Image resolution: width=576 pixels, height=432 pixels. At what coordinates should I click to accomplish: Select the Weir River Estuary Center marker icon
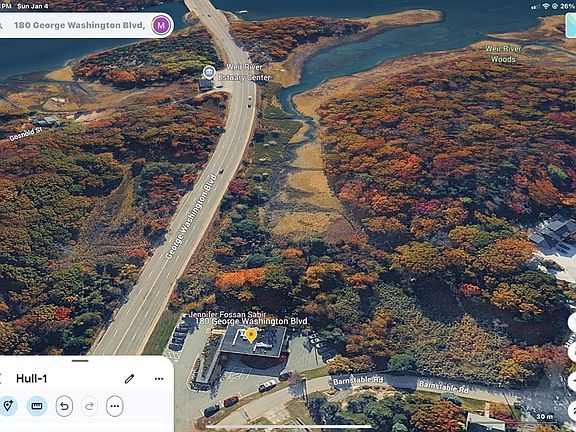click(209, 72)
